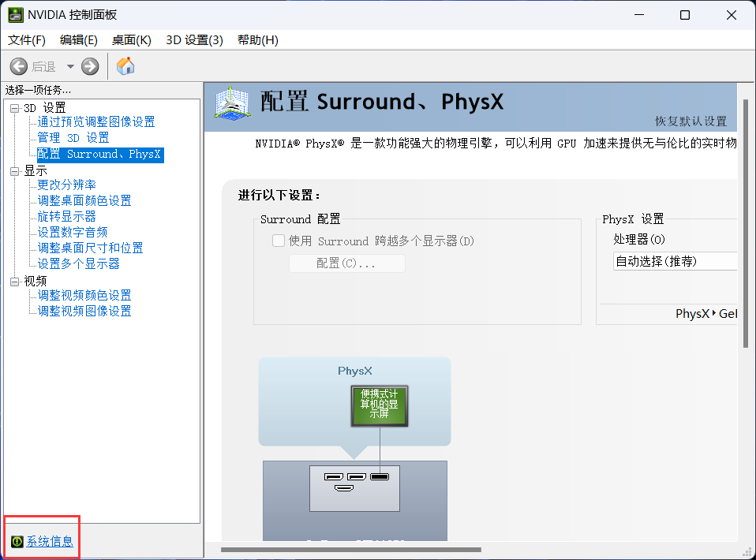Open 调整桌面颜色设置
756x560 pixels.
point(84,200)
